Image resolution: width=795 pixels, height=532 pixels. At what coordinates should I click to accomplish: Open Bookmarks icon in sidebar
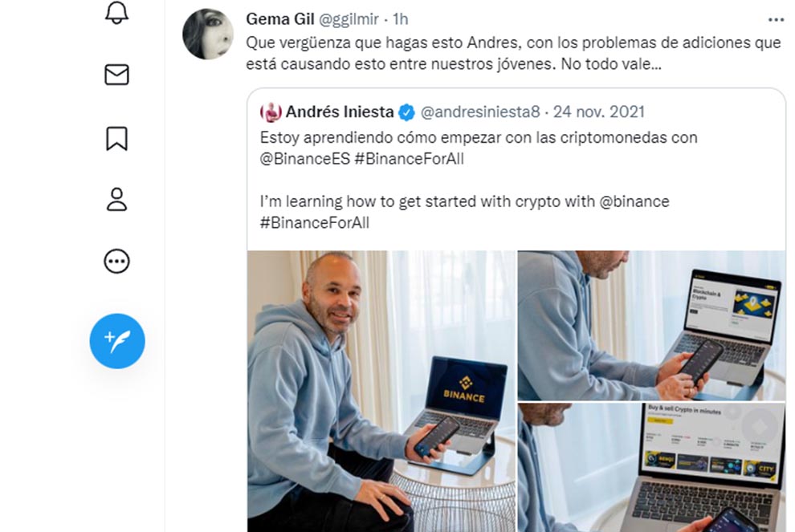[116, 138]
